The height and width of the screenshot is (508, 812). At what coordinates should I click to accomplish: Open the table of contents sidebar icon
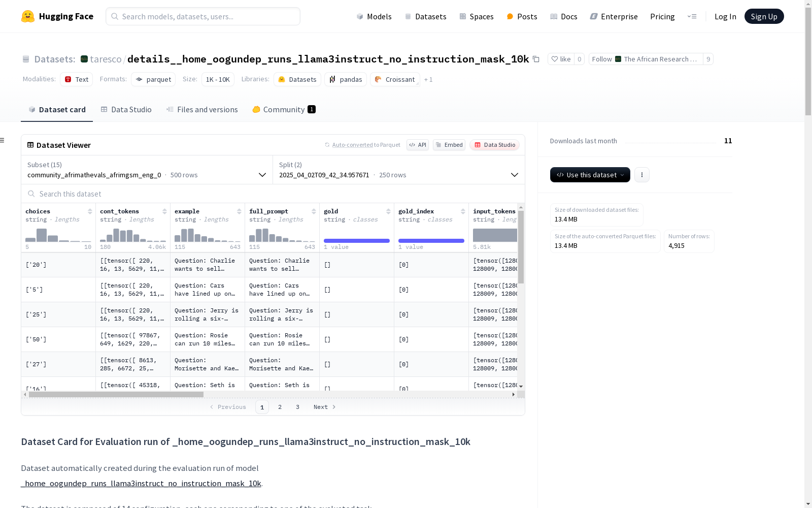pos(3,140)
